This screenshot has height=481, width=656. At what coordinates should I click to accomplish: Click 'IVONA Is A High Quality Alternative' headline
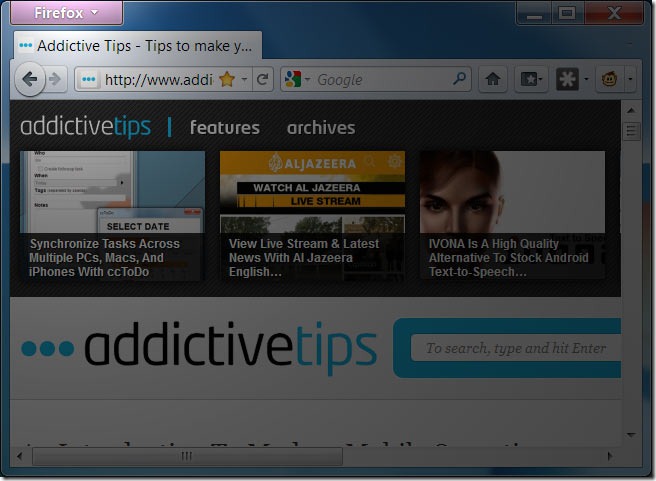(x=508, y=257)
